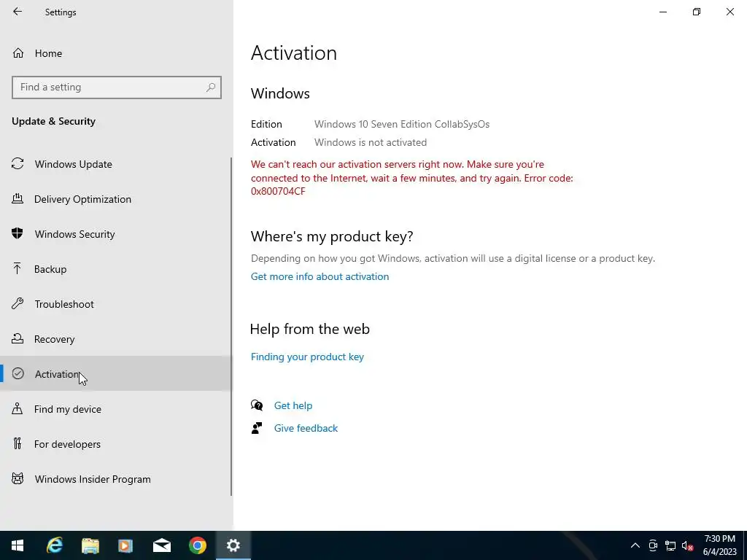Open Find my device page
The image size is (747, 560).
pyautogui.click(x=116, y=409)
